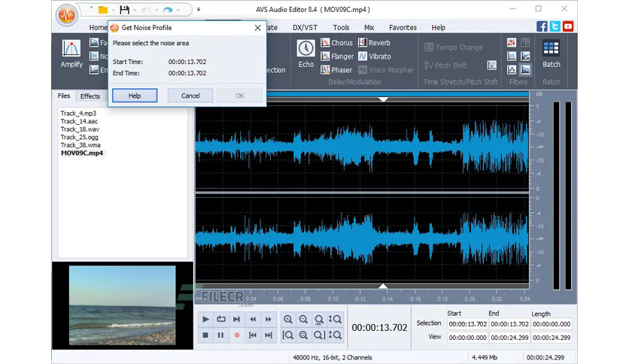Viewport: 629px width, 364px height.
Task: Click the zoom to selection icon
Action: point(304,335)
